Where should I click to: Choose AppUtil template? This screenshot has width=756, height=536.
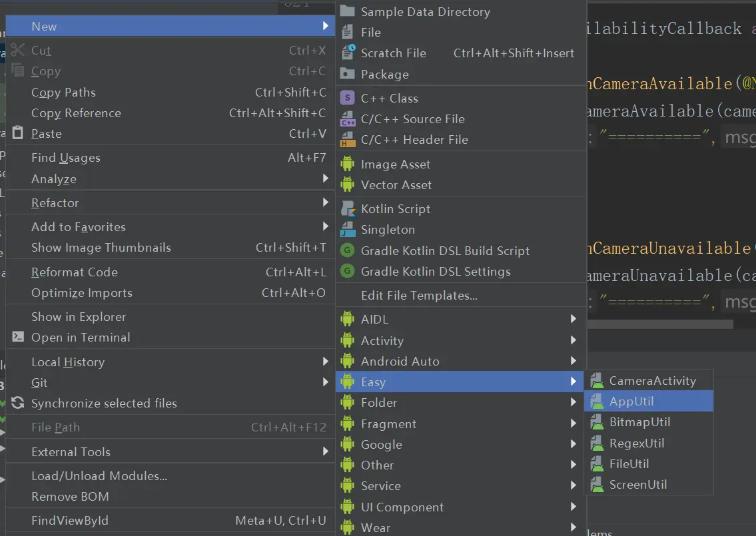coord(649,401)
